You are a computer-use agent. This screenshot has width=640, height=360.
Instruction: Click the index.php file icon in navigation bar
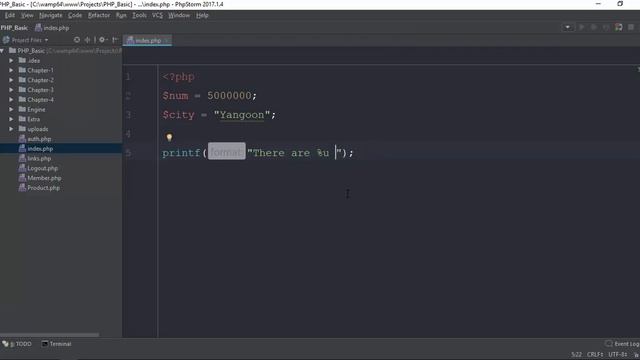(38, 28)
